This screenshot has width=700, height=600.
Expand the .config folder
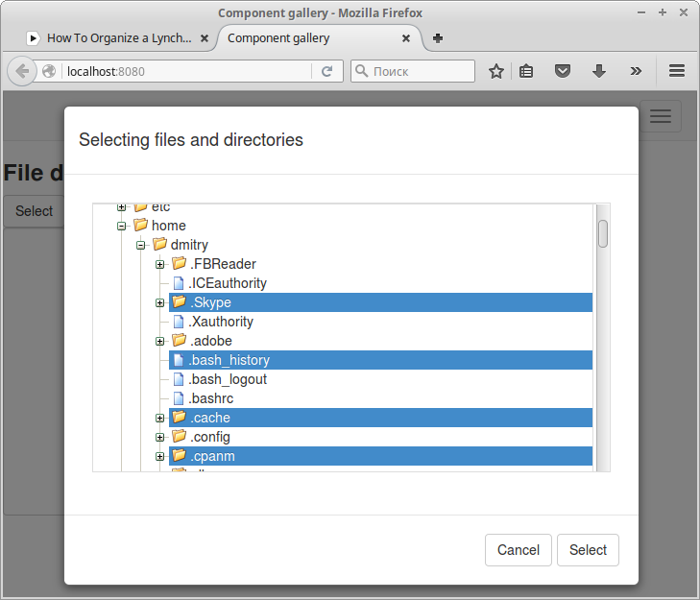(x=160, y=437)
